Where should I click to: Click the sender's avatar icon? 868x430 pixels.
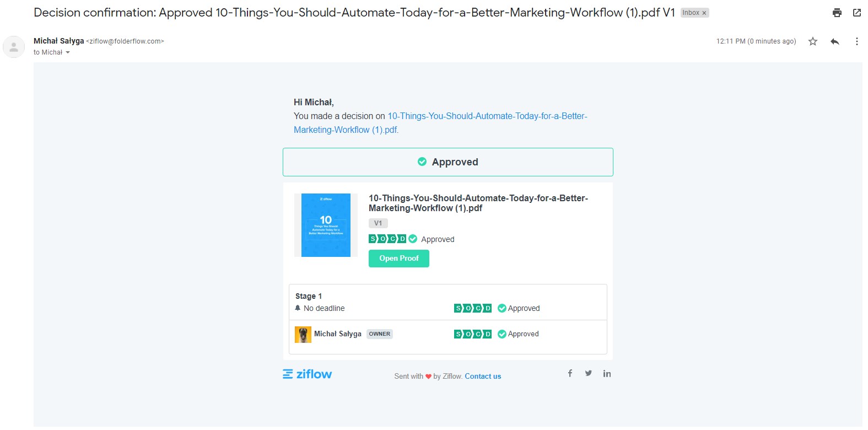click(x=14, y=47)
